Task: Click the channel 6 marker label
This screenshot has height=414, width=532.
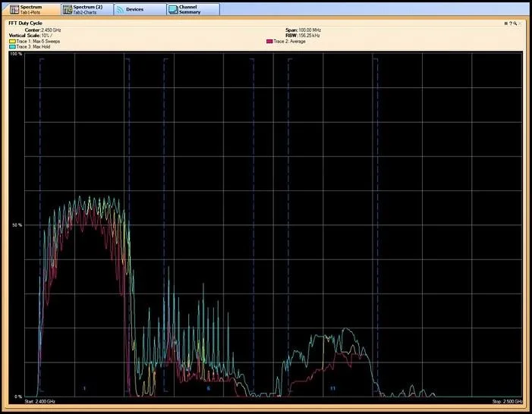Action: pyautogui.click(x=209, y=388)
